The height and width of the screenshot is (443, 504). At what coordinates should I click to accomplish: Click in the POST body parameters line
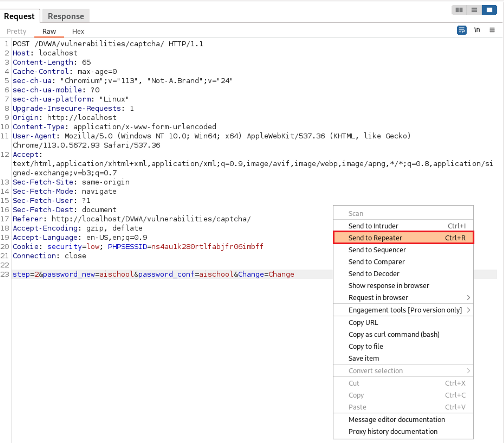coord(153,274)
